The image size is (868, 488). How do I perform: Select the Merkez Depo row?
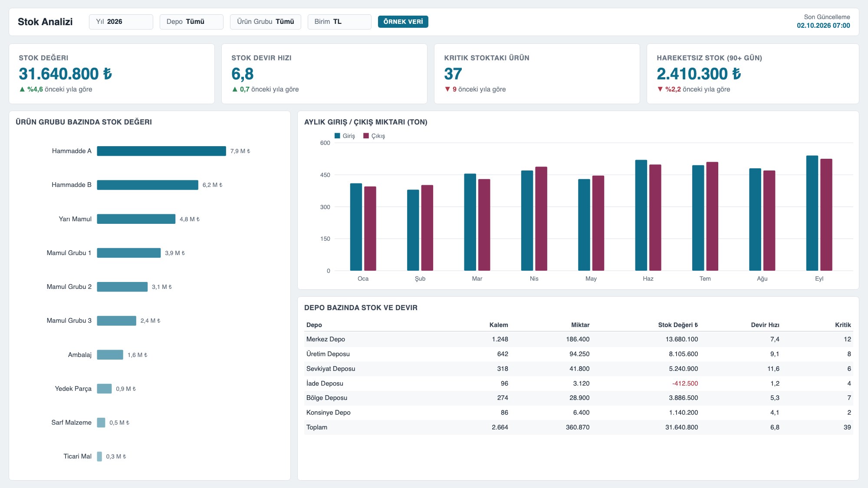pos(579,339)
